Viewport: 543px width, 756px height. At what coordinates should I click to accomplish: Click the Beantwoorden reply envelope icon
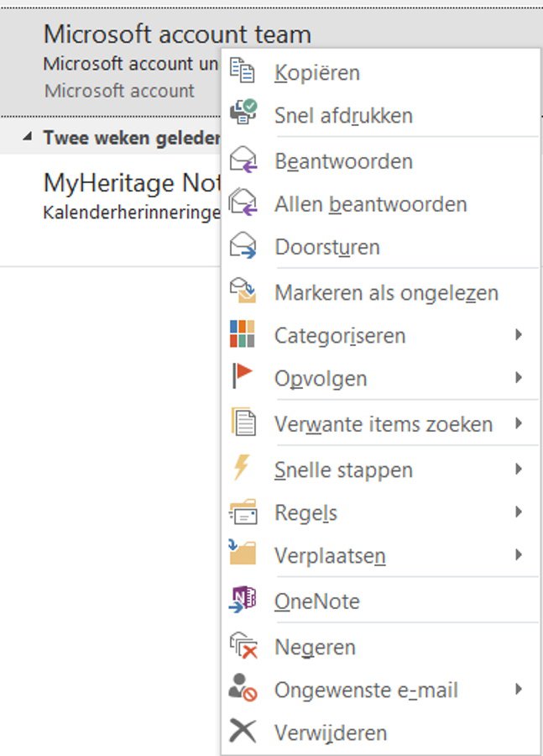(x=243, y=160)
